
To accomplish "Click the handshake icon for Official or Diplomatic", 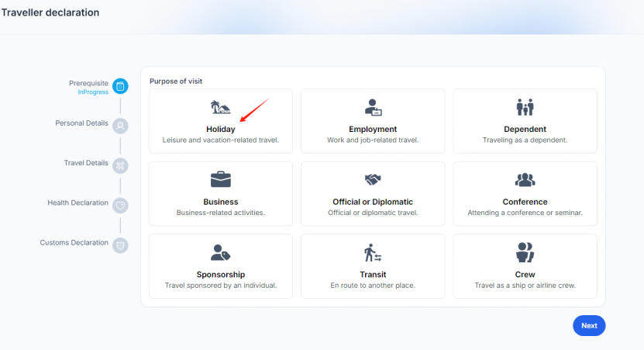I will coord(373,180).
